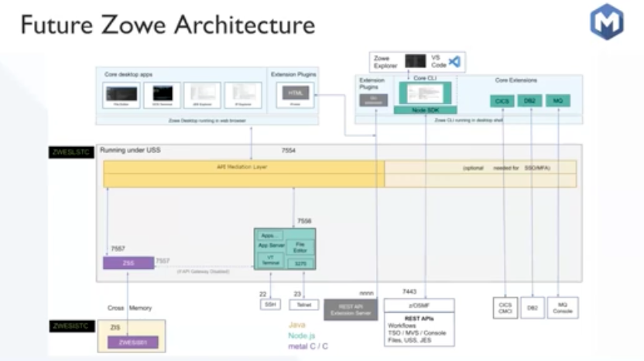Select the CICS core extension box
This screenshot has height=361, width=644.
(x=504, y=100)
